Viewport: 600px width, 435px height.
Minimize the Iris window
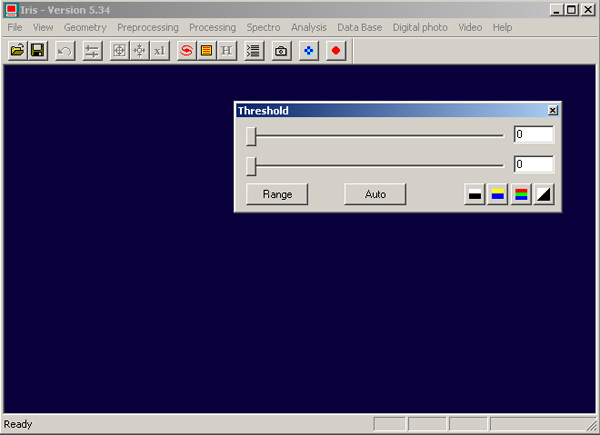556,10
